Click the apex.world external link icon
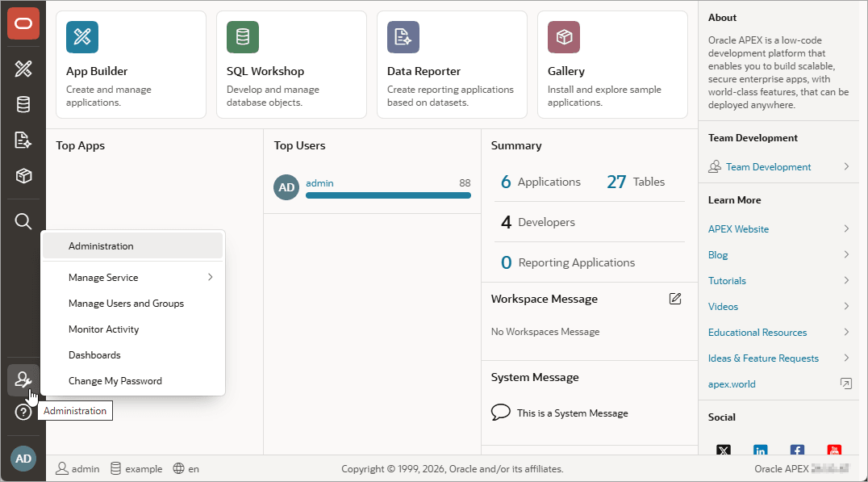The image size is (868, 482). coord(846,384)
